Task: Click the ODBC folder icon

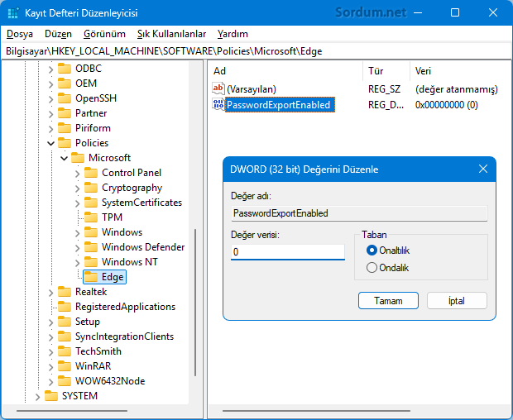Action: tap(65, 69)
